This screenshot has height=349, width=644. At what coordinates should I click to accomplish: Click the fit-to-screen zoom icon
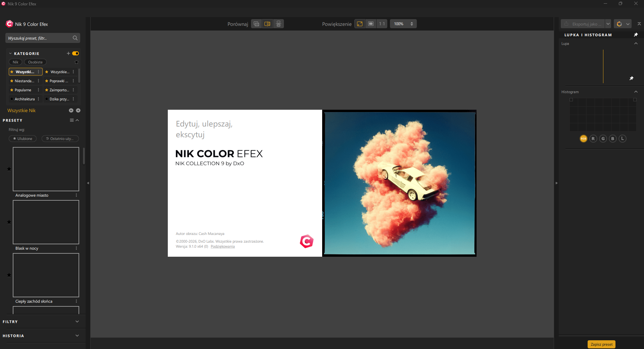[360, 24]
